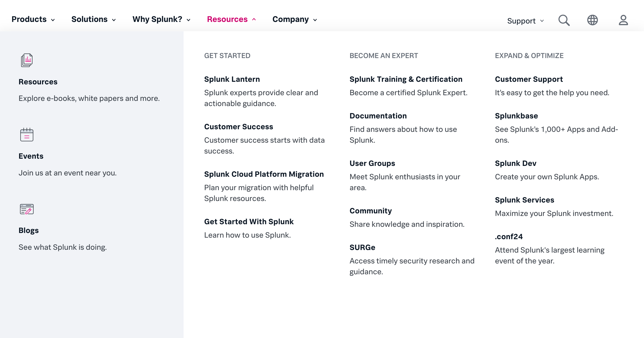
Task: Click the Resources documents chart icon
Action: pos(27,60)
